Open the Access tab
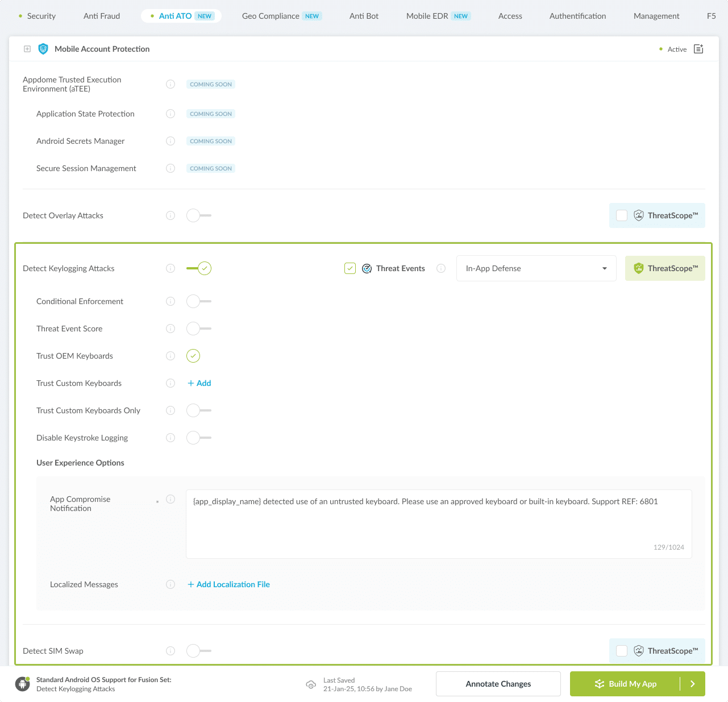Image resolution: width=728 pixels, height=702 pixels. pyautogui.click(x=510, y=16)
